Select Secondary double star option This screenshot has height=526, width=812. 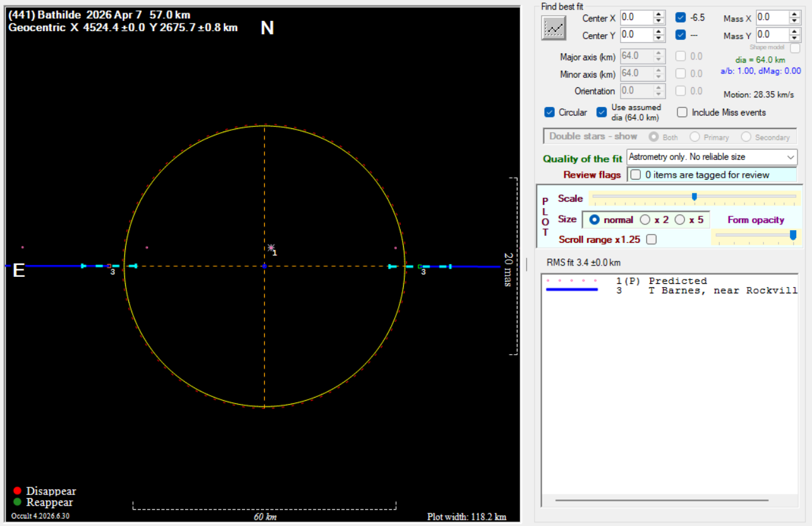click(x=746, y=137)
